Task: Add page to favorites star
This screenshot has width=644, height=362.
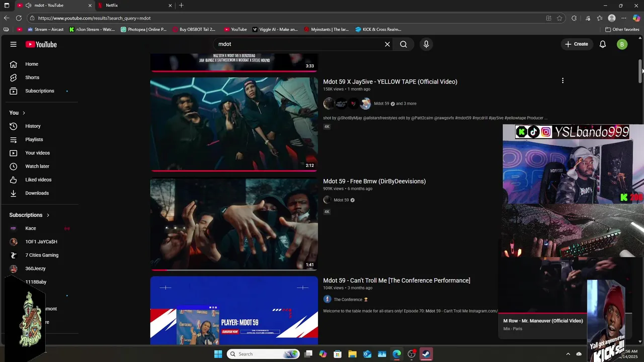Action: point(559,18)
